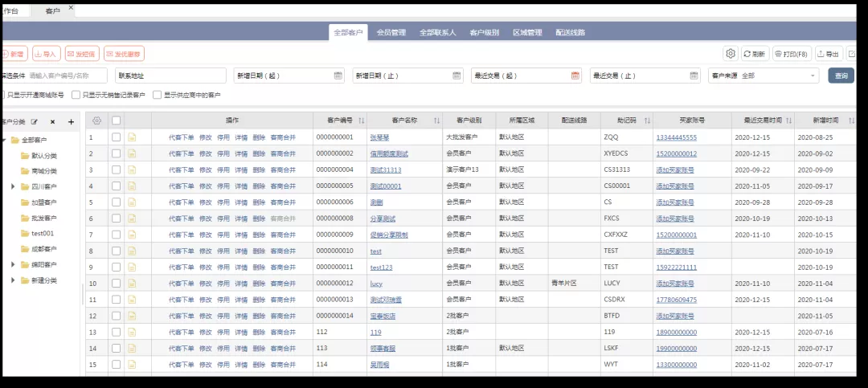Image resolution: width=868 pixels, height=388 pixels.
Task: Open calendar picker for 新增日期（起）
Action: pos(338,76)
